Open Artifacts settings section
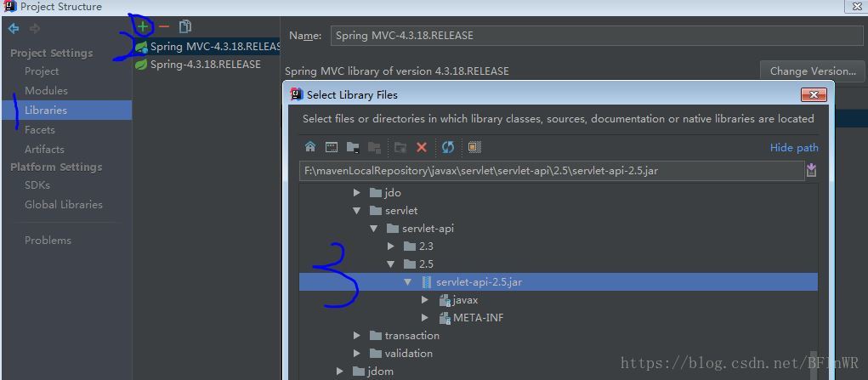 (x=44, y=149)
